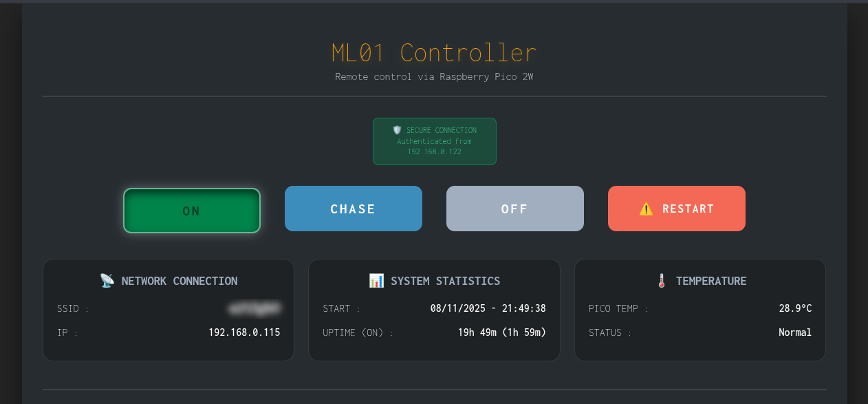The image size is (868, 404).
Task: Click the ML01 Controller title
Action: point(434,52)
